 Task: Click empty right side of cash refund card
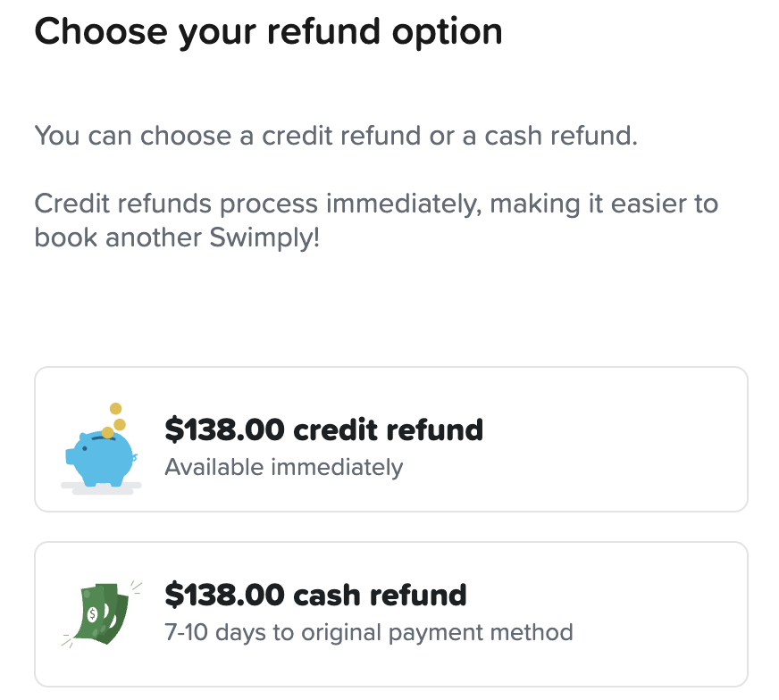[661, 613]
